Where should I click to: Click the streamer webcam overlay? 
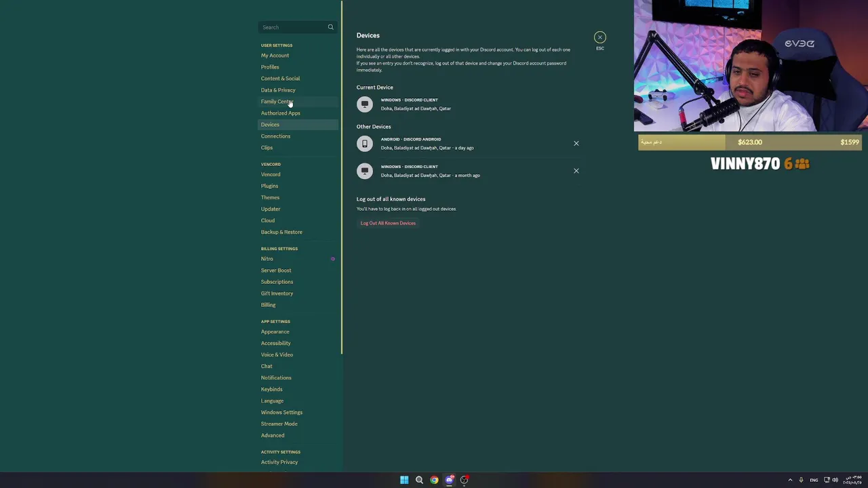pyautogui.click(x=751, y=66)
